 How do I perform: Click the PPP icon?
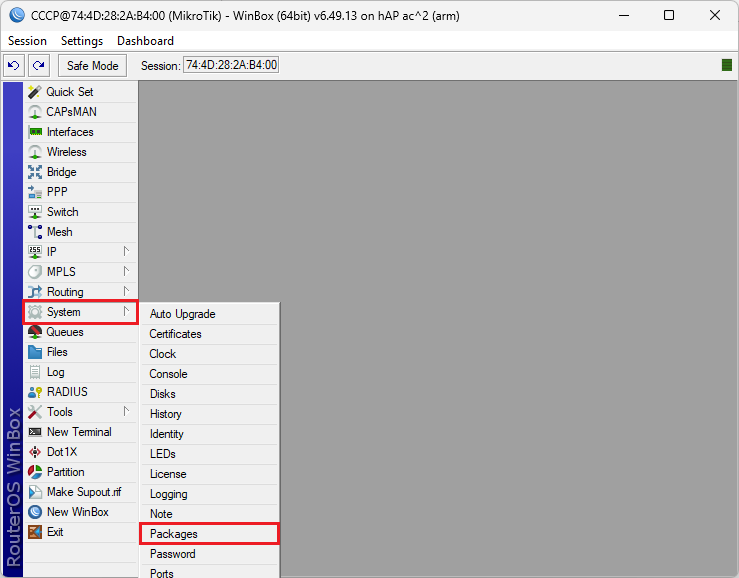point(35,192)
